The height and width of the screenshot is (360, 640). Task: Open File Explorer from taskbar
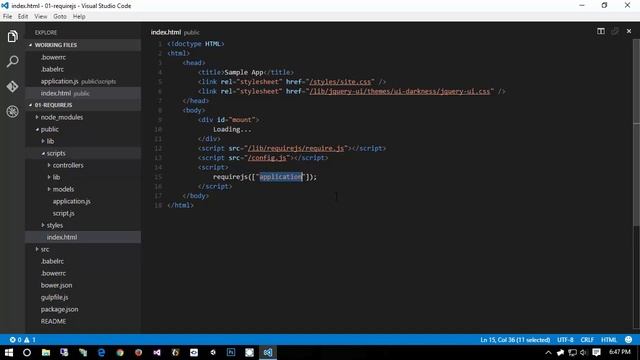click(x=46, y=352)
